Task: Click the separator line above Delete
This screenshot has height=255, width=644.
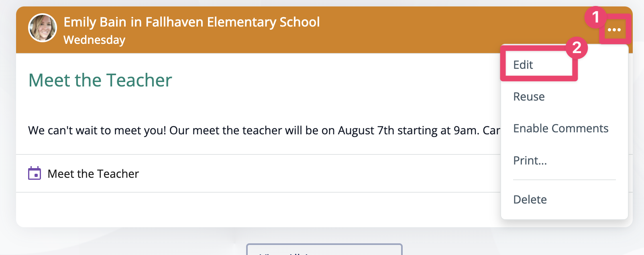Action: [565, 180]
